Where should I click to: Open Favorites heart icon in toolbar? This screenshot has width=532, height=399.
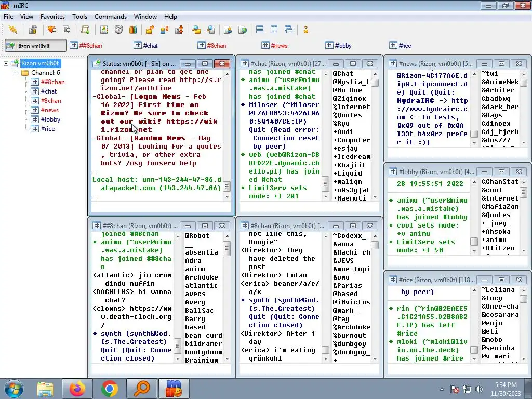[52, 30]
